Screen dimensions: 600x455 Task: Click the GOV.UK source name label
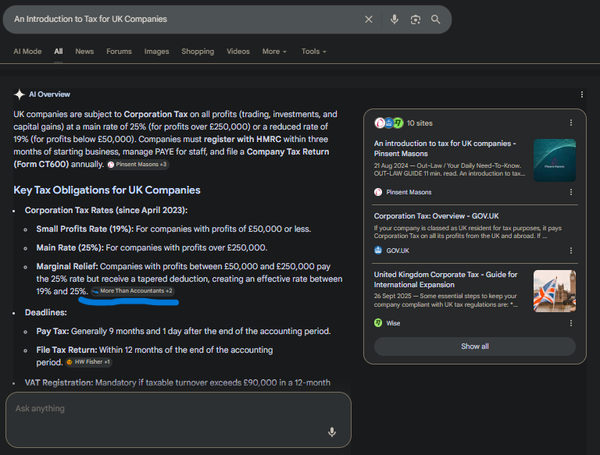point(398,251)
